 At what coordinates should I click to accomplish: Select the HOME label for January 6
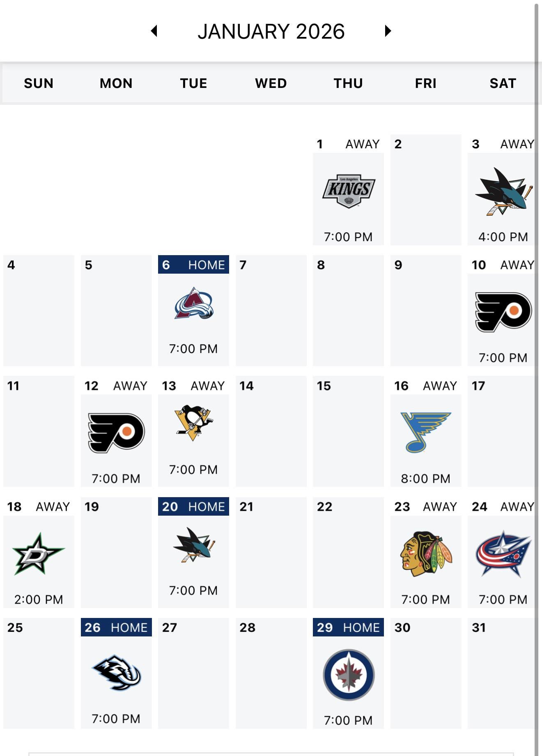[206, 265]
